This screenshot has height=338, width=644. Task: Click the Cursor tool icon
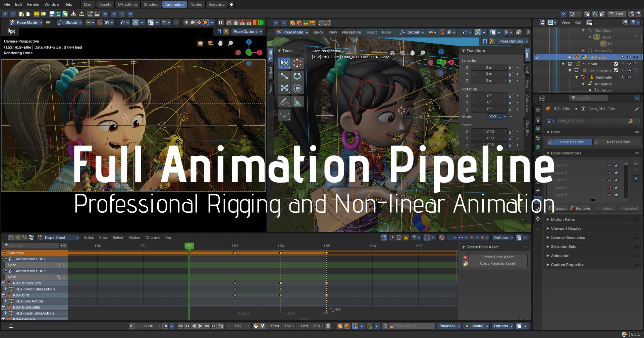(x=297, y=63)
